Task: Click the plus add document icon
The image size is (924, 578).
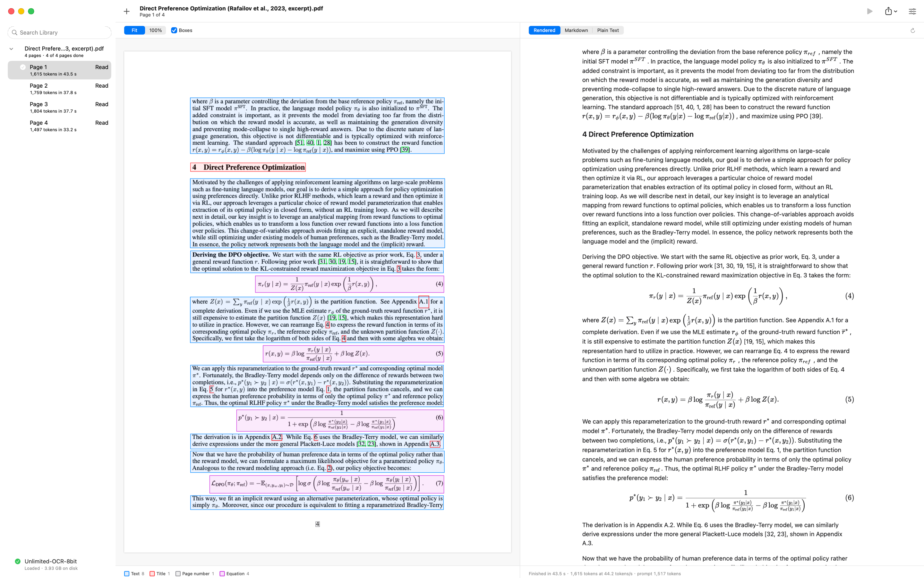Action: pyautogui.click(x=127, y=12)
